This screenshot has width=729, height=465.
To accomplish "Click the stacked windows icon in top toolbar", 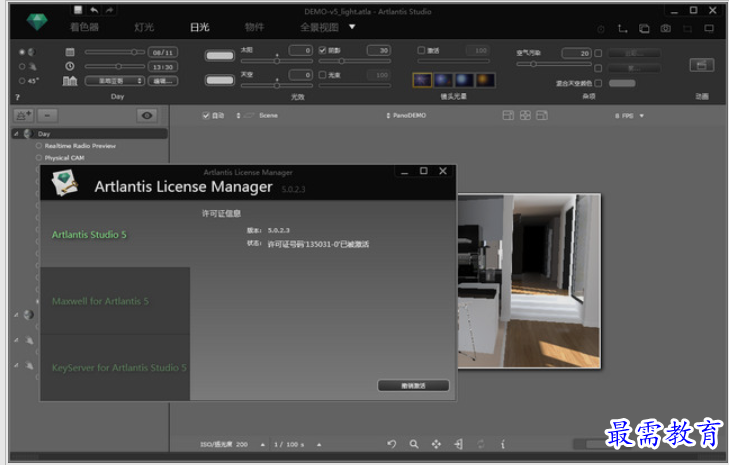I will (x=644, y=29).
